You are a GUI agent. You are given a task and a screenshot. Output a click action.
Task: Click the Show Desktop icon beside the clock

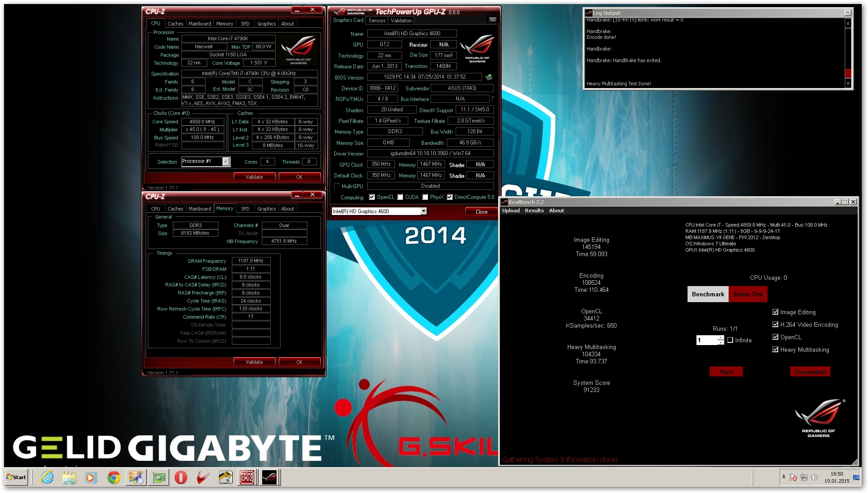pos(856,477)
